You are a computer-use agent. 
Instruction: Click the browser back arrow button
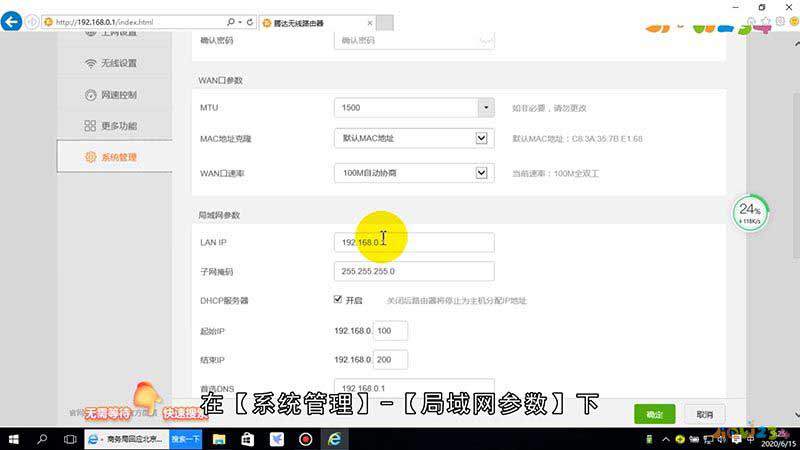(11, 22)
